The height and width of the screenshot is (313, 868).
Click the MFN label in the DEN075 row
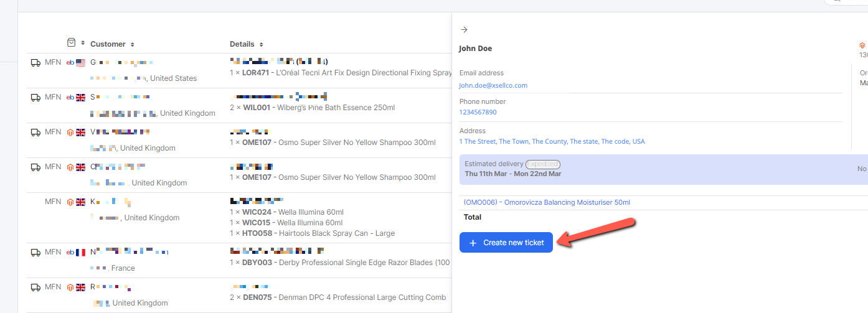pyautogui.click(x=53, y=287)
